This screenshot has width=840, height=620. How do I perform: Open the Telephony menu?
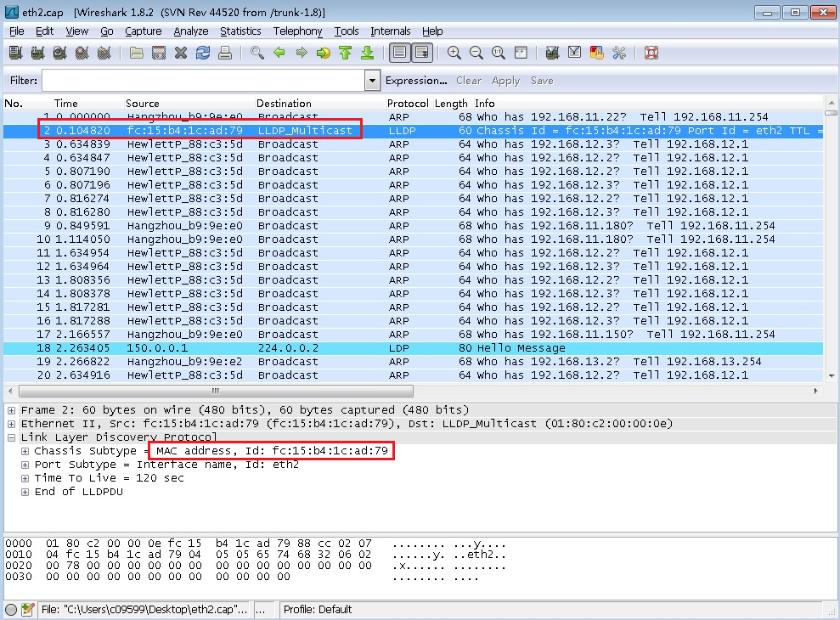tap(298, 31)
